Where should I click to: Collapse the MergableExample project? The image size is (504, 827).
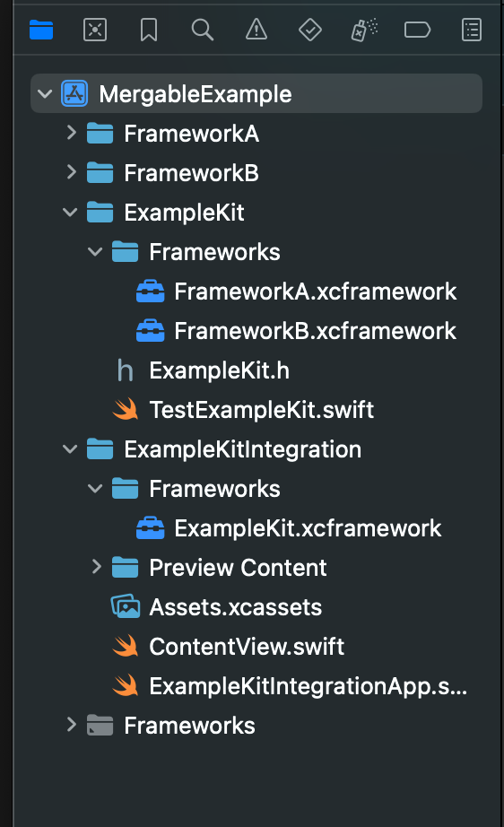click(x=45, y=94)
